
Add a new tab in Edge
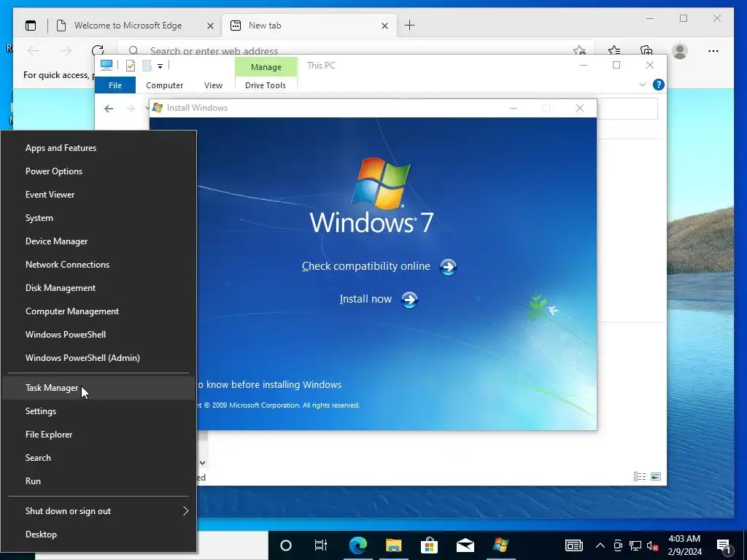click(410, 26)
